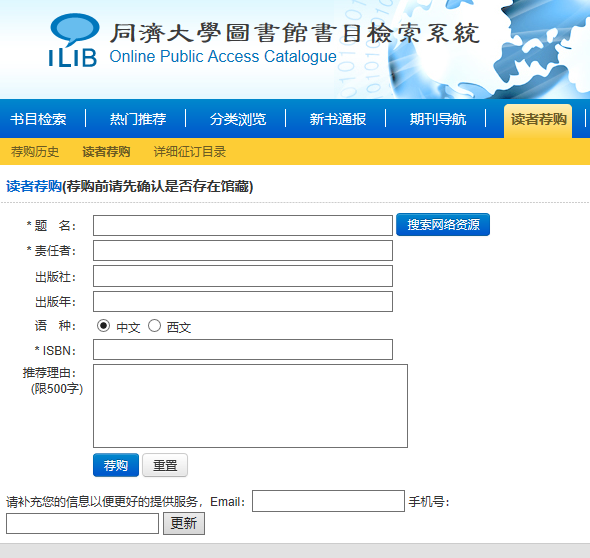This screenshot has height=558, width=590.
Task: Click the 重置 reset button
Action: tap(165, 465)
